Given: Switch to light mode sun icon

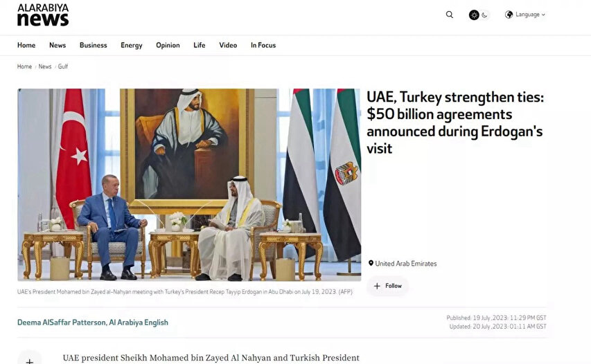Looking at the screenshot, I should pos(474,15).
